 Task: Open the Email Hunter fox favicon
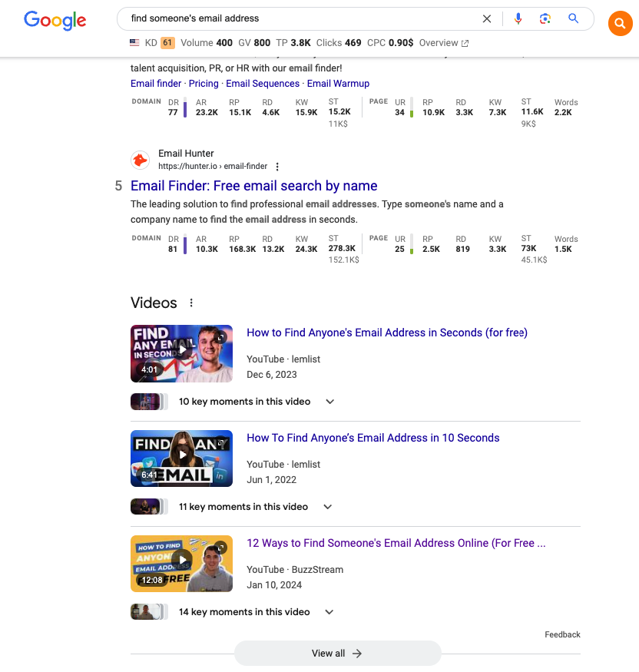140,161
